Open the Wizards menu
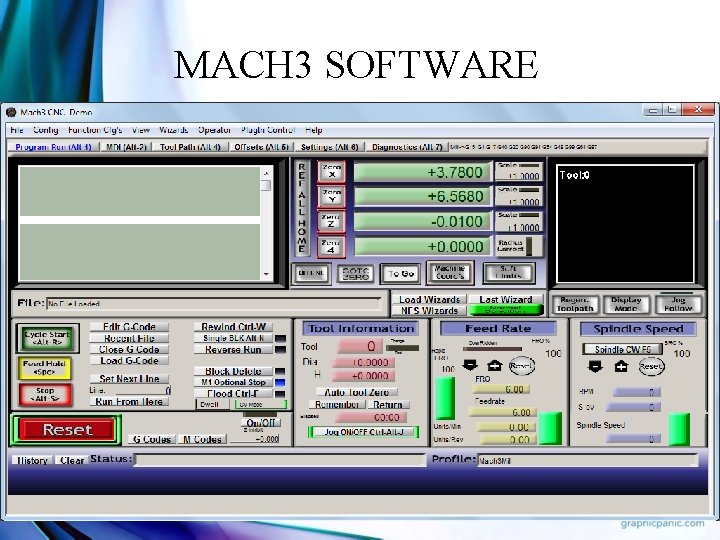This screenshot has height=540, width=720. tap(173, 130)
